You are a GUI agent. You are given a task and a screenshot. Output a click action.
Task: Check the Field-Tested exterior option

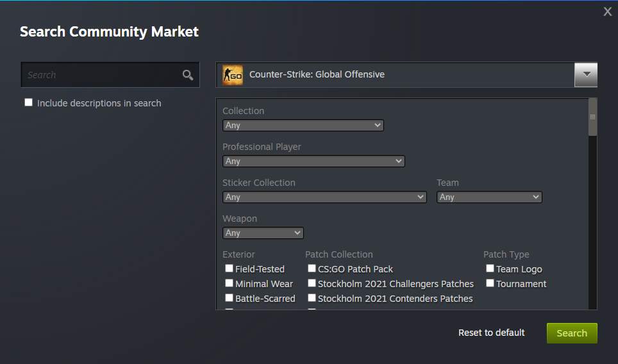click(229, 269)
